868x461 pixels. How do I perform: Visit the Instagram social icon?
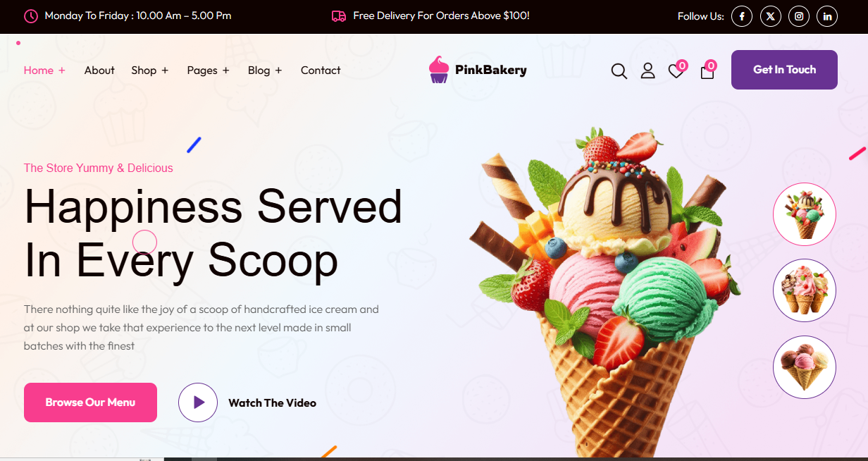(799, 16)
